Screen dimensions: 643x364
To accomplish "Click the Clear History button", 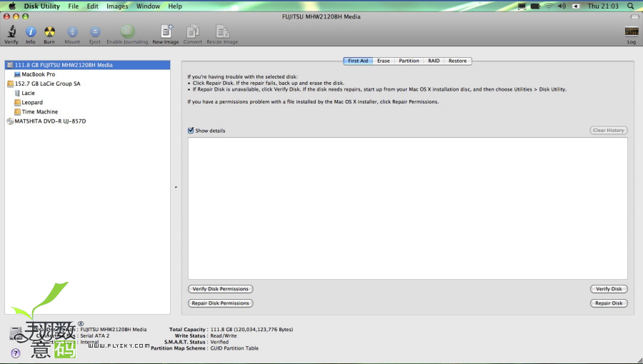I will click(x=609, y=130).
